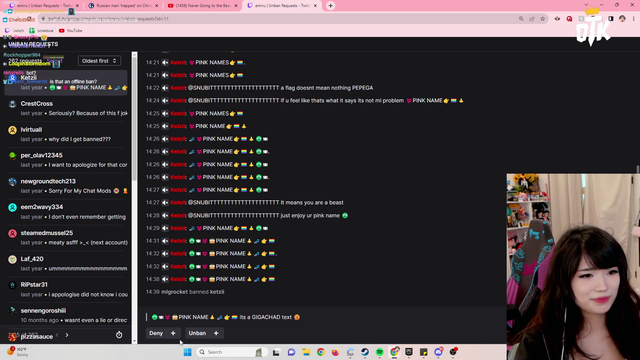The height and width of the screenshot is (360, 640).
Task: Expand the plus next to Unban
Action: click(x=216, y=333)
